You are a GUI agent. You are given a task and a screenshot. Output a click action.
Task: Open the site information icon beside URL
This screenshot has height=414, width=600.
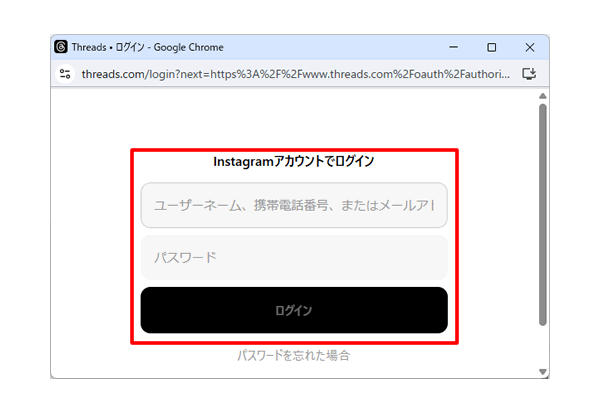click(x=65, y=74)
